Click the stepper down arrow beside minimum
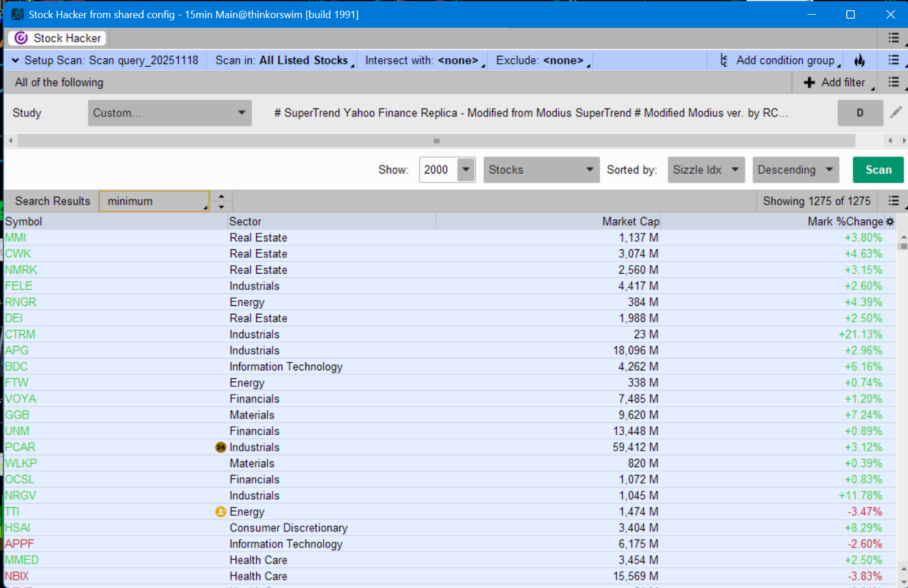The height and width of the screenshot is (588, 908). point(221,207)
